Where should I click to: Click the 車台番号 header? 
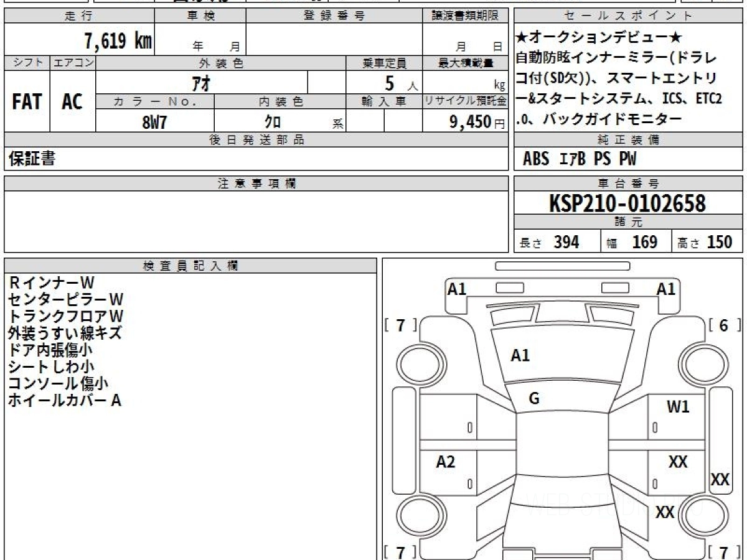click(x=629, y=184)
